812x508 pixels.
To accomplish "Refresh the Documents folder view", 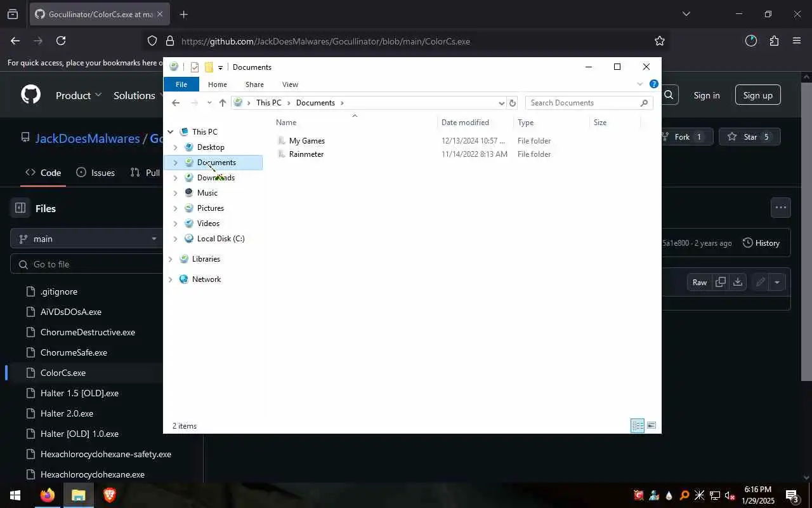I will click(513, 103).
